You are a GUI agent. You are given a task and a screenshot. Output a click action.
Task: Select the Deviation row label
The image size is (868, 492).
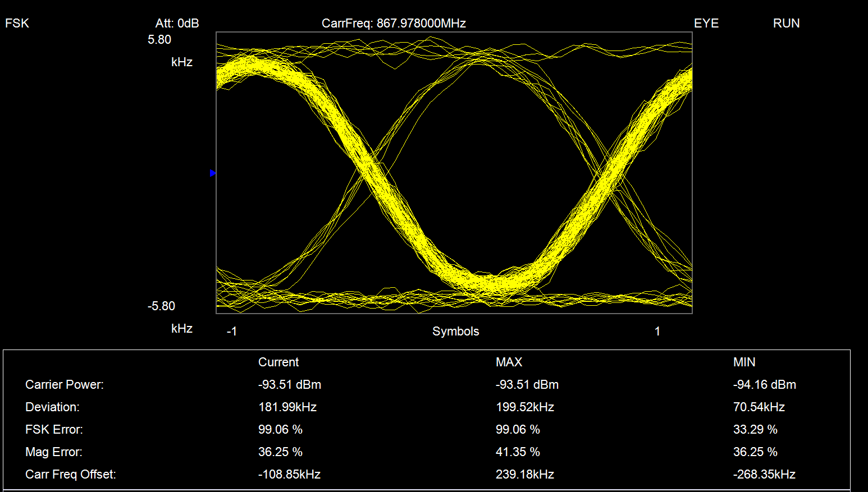(x=52, y=407)
